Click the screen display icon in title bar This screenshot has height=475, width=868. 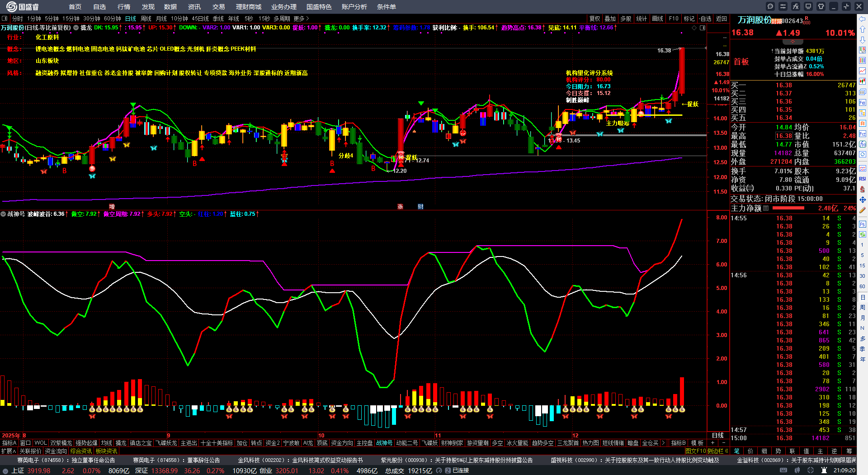pyautogui.click(x=808, y=6)
